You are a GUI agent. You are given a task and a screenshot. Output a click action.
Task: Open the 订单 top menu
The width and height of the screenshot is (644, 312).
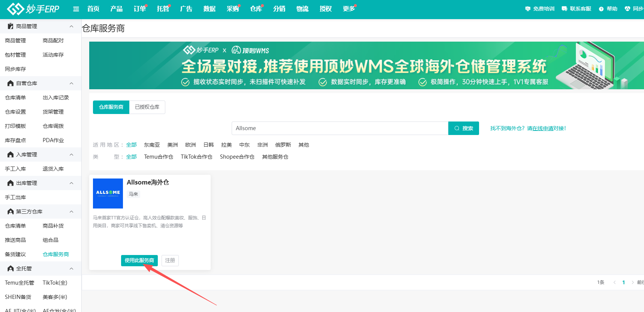(140, 9)
